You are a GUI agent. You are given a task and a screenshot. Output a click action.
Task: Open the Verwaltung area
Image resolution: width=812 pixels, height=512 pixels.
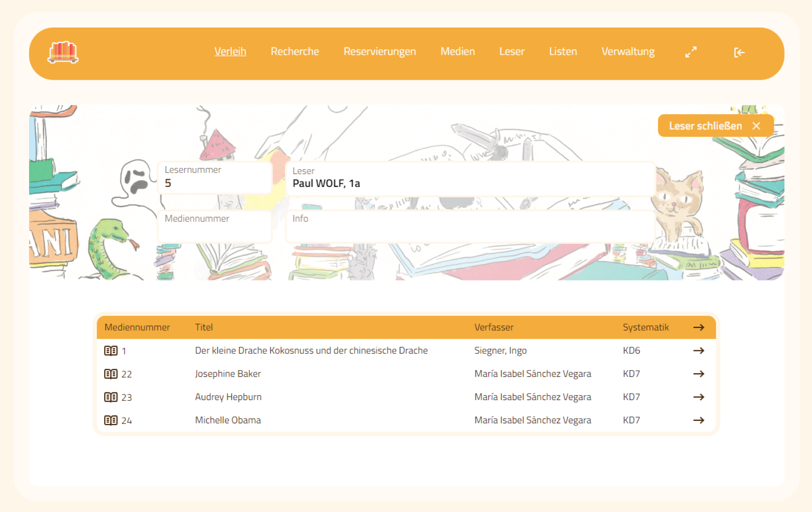click(628, 52)
